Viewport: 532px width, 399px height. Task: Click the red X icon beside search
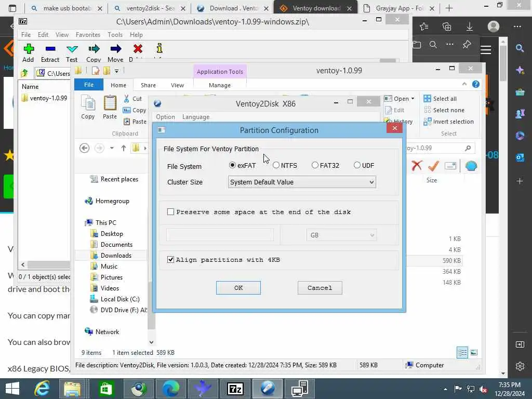point(417,166)
